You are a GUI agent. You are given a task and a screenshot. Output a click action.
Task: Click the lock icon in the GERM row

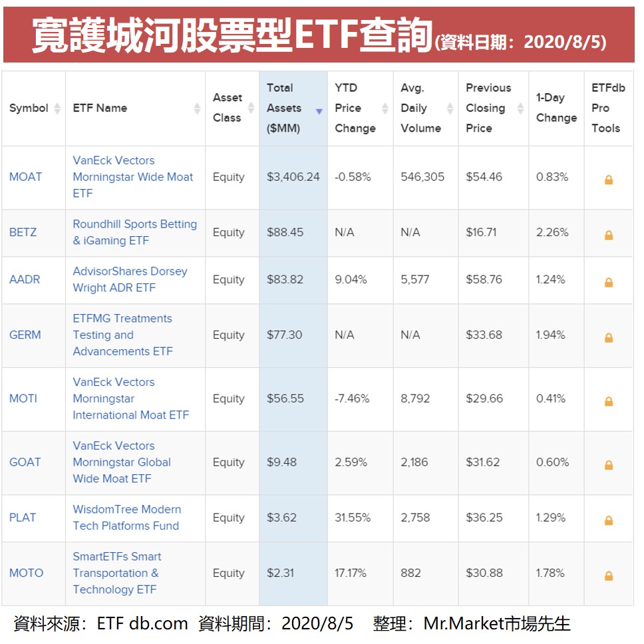click(608, 337)
